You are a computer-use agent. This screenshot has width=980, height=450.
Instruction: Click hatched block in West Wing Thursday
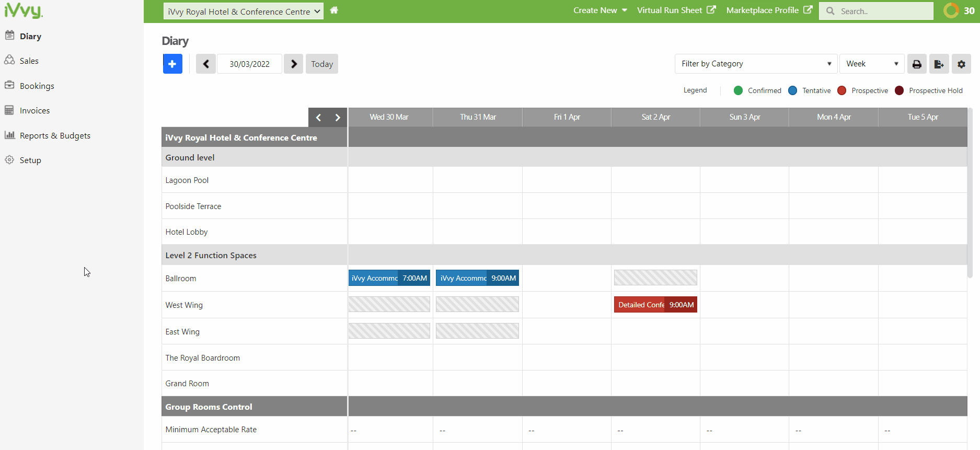click(477, 304)
